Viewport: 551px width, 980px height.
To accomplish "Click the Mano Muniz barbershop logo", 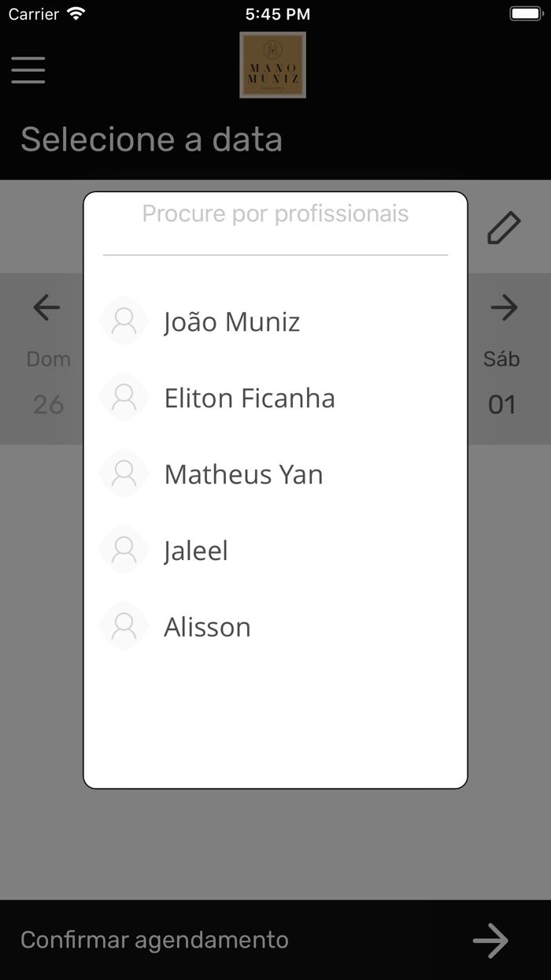I will point(272,65).
